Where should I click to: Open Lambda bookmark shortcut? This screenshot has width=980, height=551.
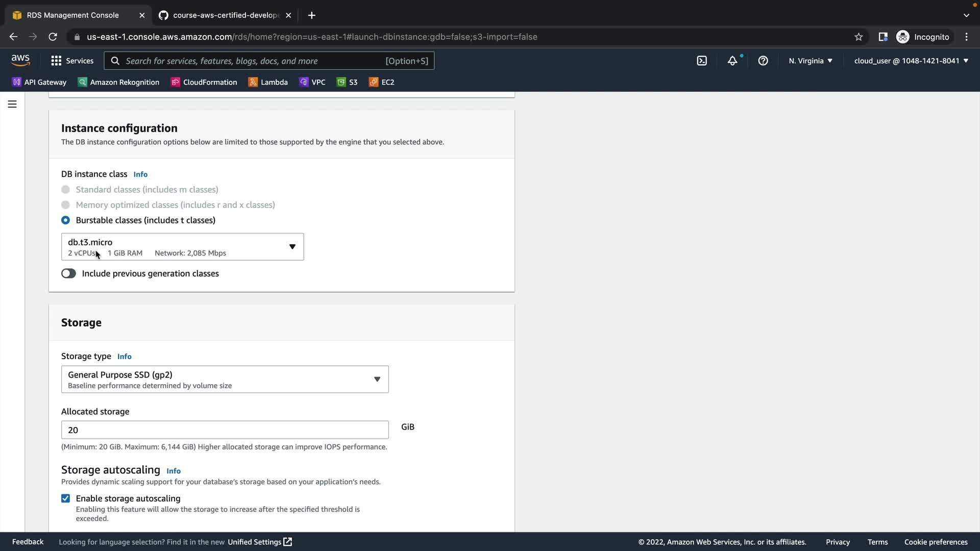click(x=268, y=82)
